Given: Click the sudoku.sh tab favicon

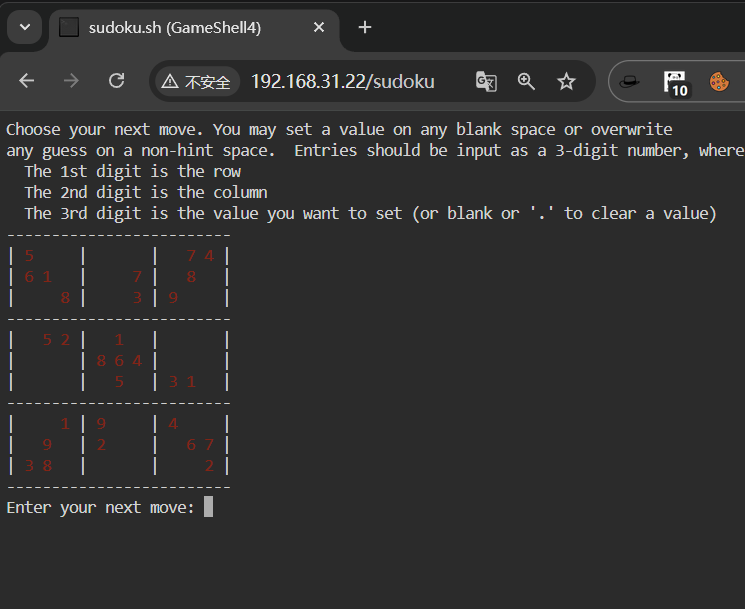Looking at the screenshot, I should coord(69,28).
